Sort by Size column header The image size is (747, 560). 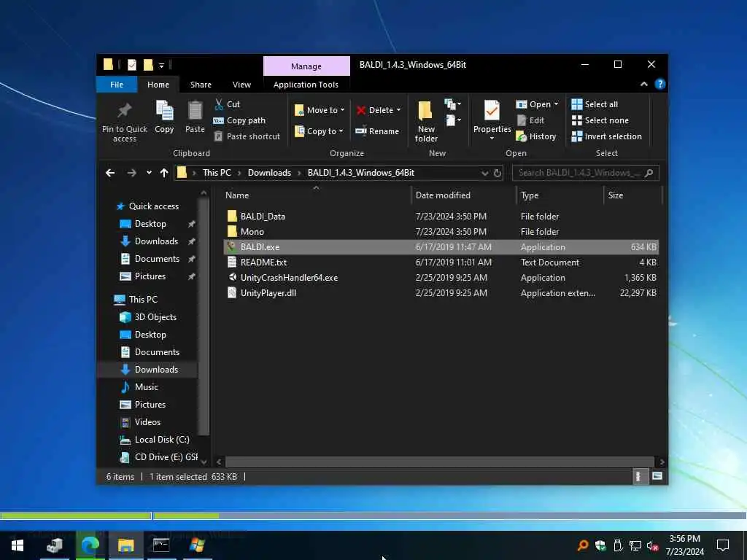[633, 195]
